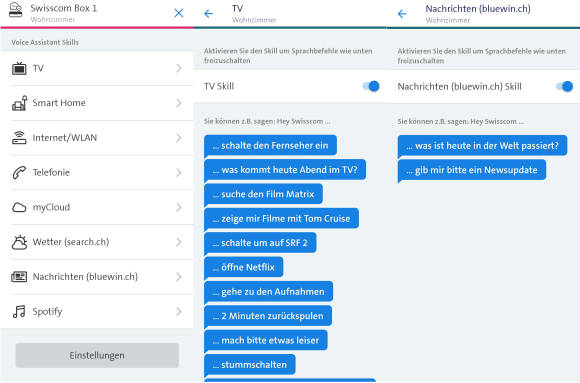Click the myCloud cloud icon
The width and height of the screenshot is (580, 383).
tap(19, 207)
